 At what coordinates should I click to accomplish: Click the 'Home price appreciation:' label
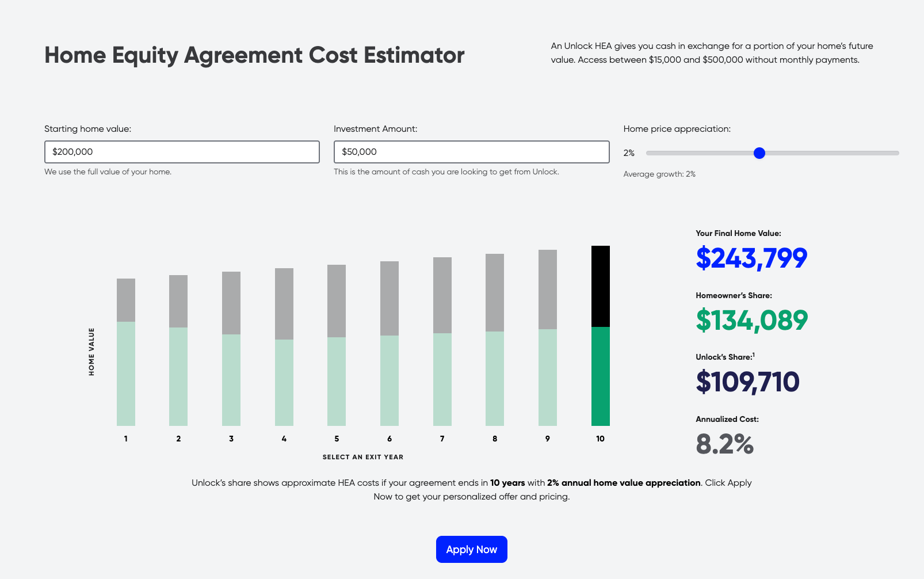click(x=677, y=129)
